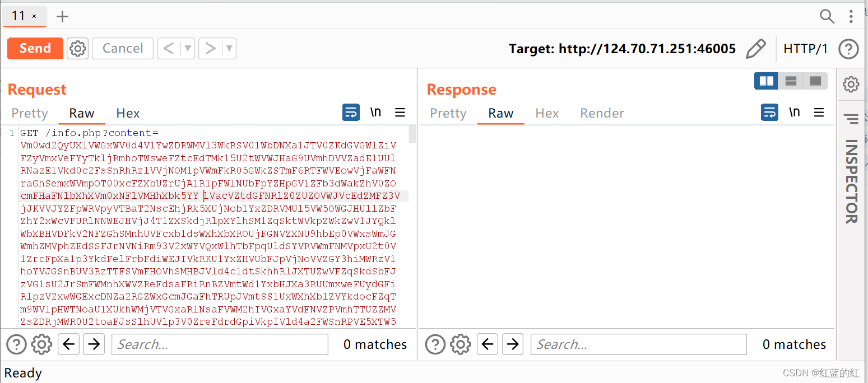This screenshot has height=383, width=868.
Task: Switch Request view to Hex tab
Action: [x=128, y=113]
